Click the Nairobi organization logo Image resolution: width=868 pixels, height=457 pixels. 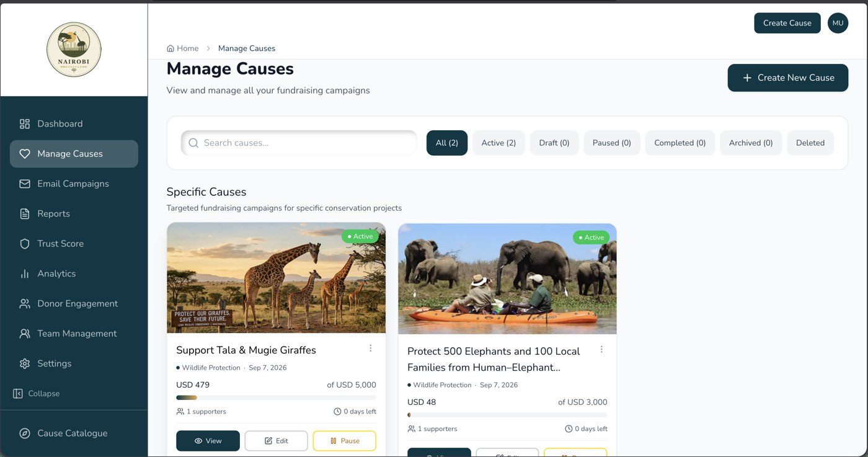[74, 50]
